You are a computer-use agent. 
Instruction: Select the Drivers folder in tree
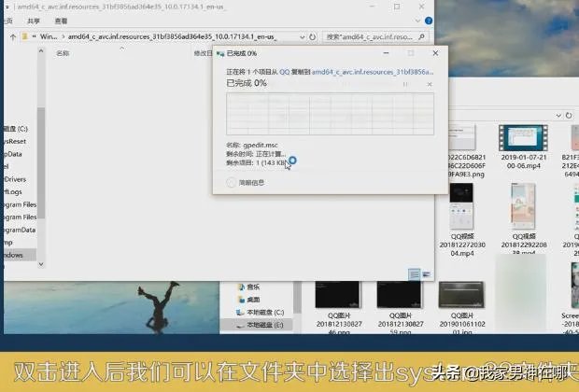pos(15,179)
